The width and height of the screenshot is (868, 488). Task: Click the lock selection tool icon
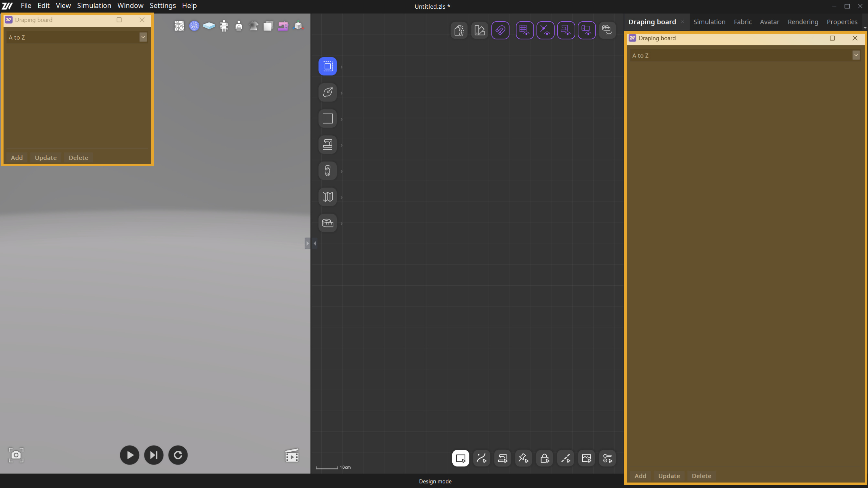(x=545, y=458)
